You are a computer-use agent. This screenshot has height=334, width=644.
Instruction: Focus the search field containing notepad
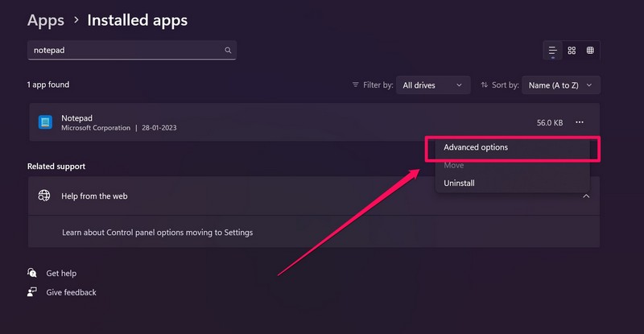click(125, 50)
